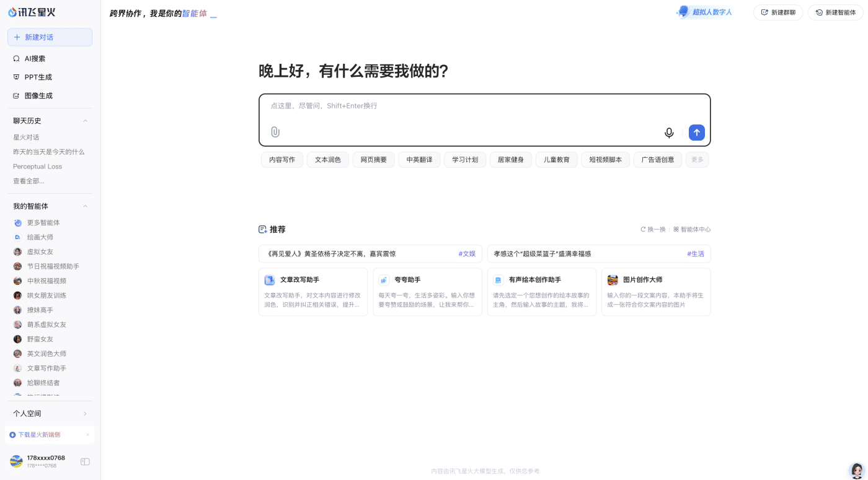Open the 超拟人数字人 digital human

[x=704, y=12]
